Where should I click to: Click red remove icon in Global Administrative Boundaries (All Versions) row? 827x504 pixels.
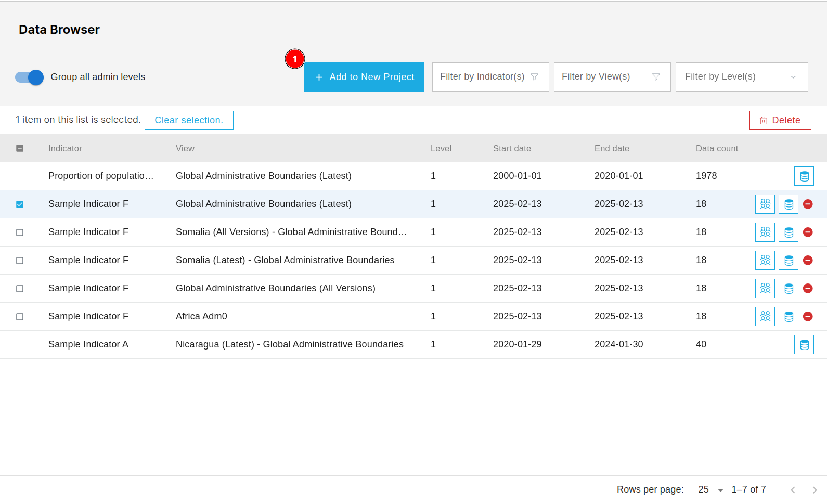pyautogui.click(x=808, y=288)
